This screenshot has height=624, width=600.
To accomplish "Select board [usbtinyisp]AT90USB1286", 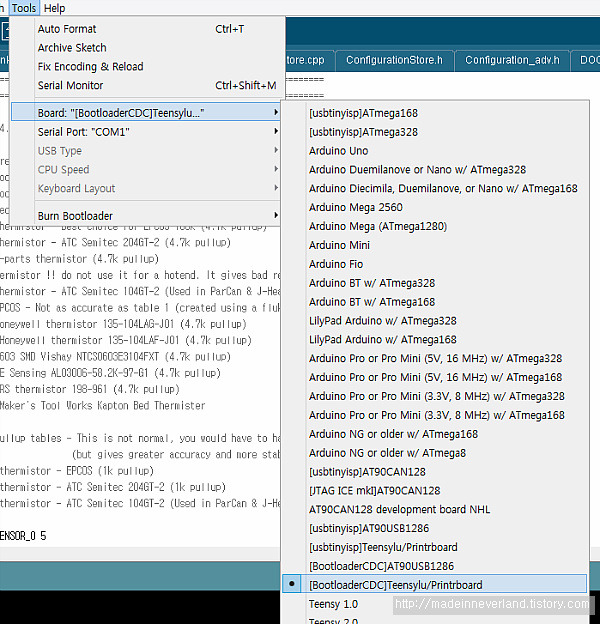I will pos(434,528).
